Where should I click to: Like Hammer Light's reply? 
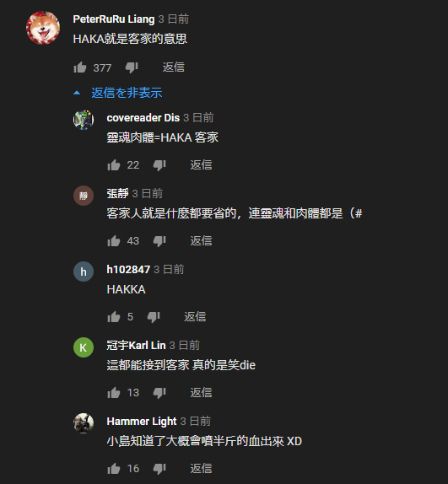(x=114, y=469)
